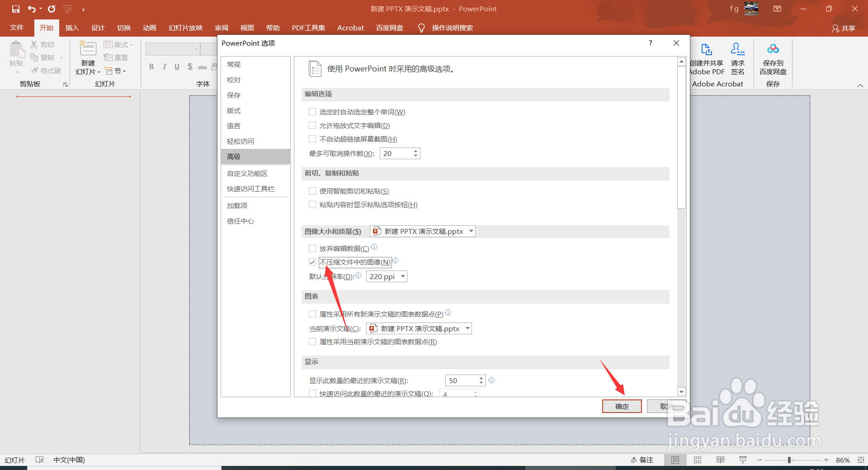
Task: Click the Italic formatting icon
Action: point(164,66)
